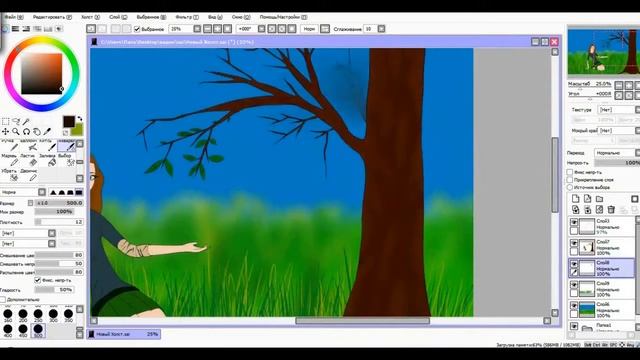This screenshot has width=640, height=360.
Task: Select the Источник выбора option
Action: click(570, 187)
